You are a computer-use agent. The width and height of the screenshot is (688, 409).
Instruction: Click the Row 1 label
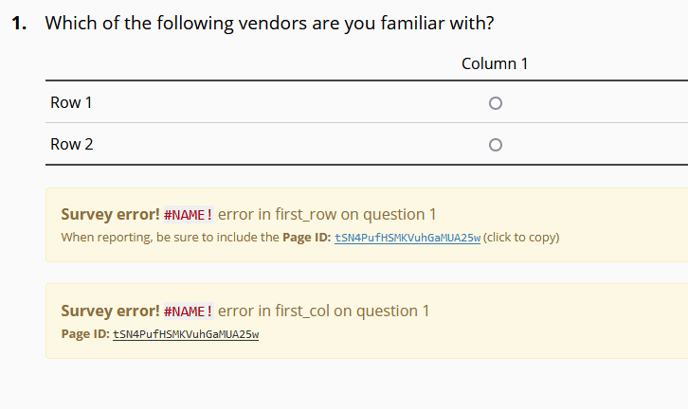pyautogui.click(x=71, y=103)
